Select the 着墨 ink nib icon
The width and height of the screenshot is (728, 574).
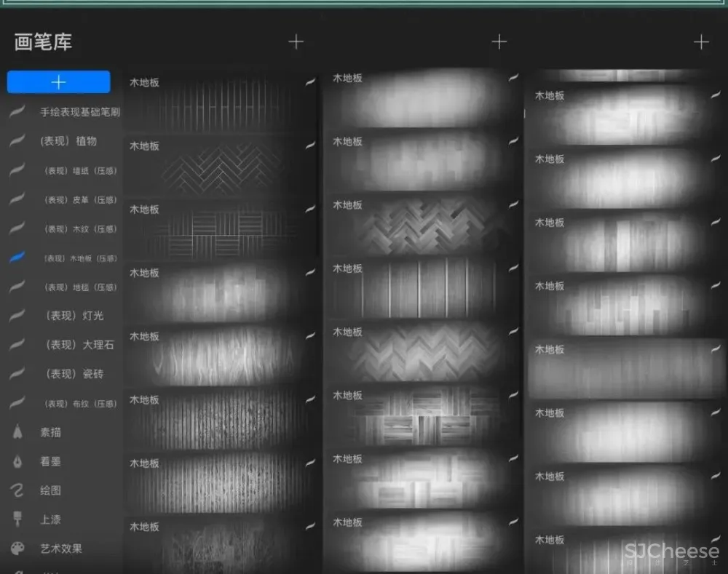17,461
